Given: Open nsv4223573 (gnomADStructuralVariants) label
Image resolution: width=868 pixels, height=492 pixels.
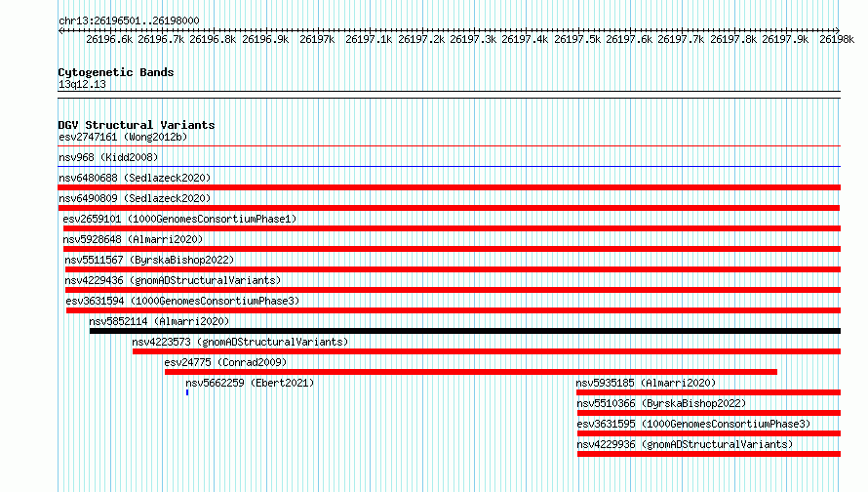Looking at the screenshot, I should click(x=240, y=342).
